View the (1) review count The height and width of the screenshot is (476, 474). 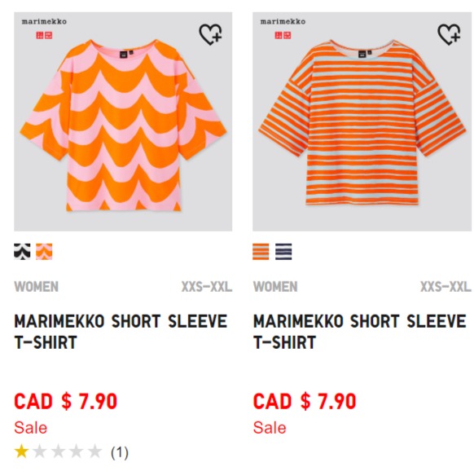[120, 453]
